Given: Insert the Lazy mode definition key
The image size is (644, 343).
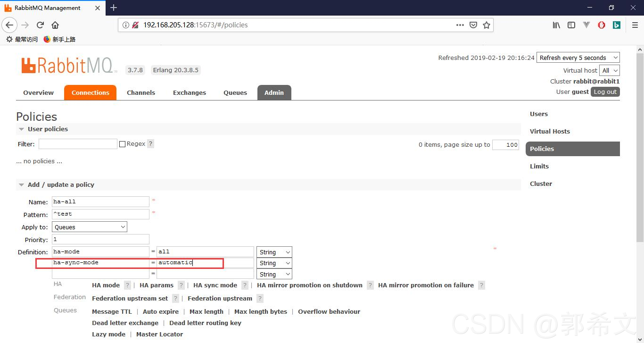Looking at the screenshot, I should pos(108,334).
